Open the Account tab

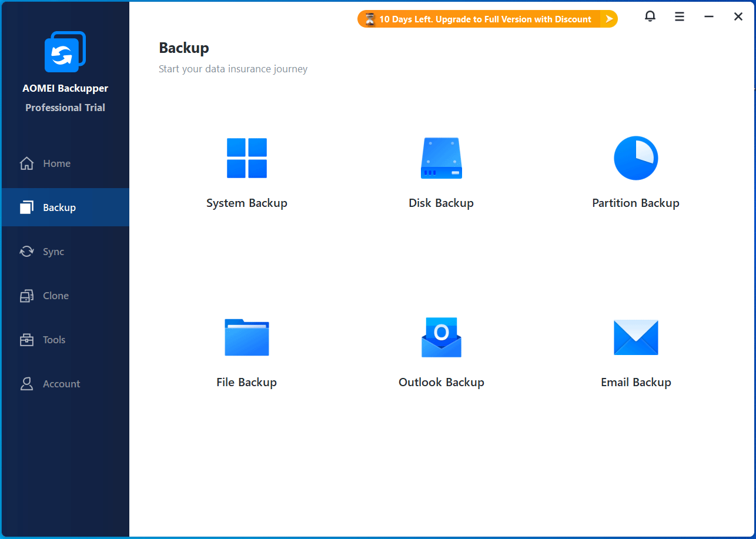click(65, 384)
